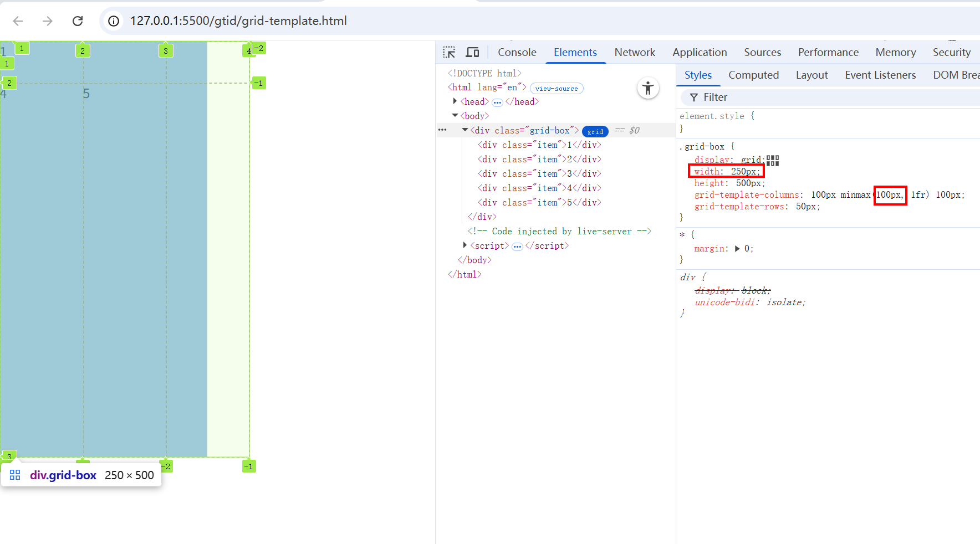Switch to the Computed sidebar tab
This screenshot has height=544, width=980.
pos(753,75)
